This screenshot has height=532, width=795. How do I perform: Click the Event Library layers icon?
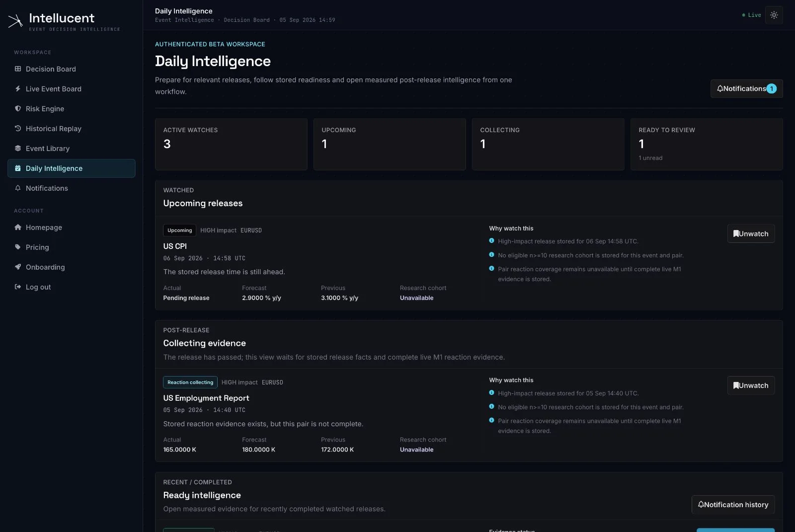point(18,149)
